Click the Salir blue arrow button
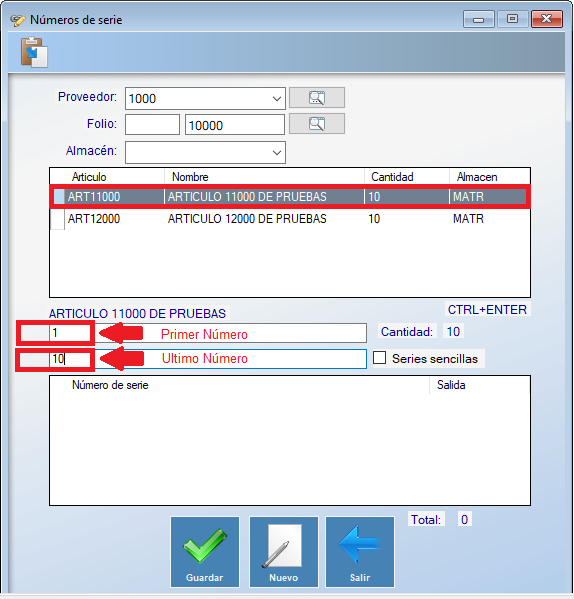 pos(360,552)
